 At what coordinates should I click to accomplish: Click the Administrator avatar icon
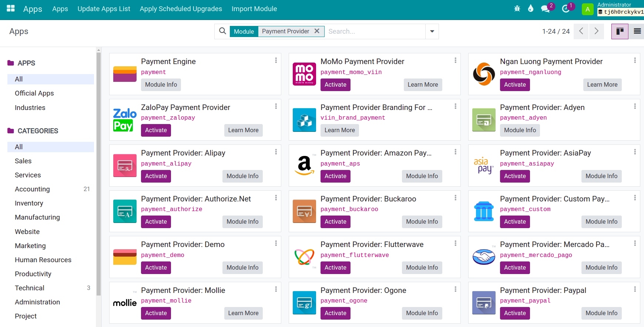click(587, 9)
